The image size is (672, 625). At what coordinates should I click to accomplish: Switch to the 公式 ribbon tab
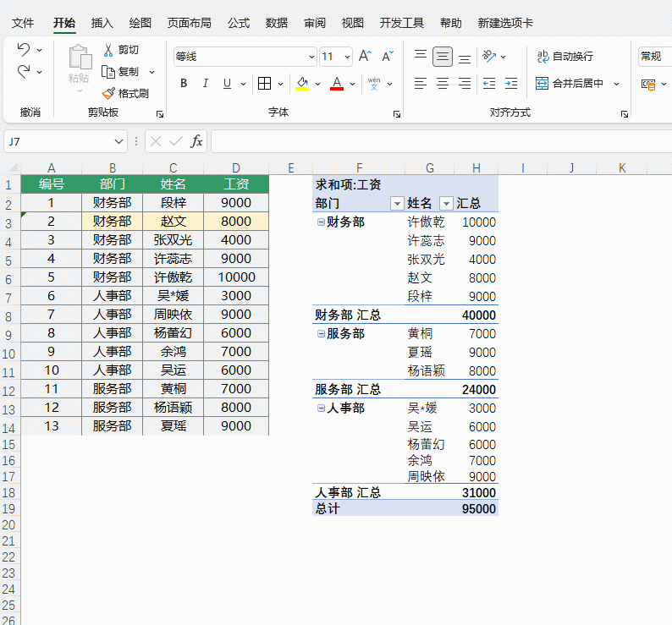click(239, 23)
